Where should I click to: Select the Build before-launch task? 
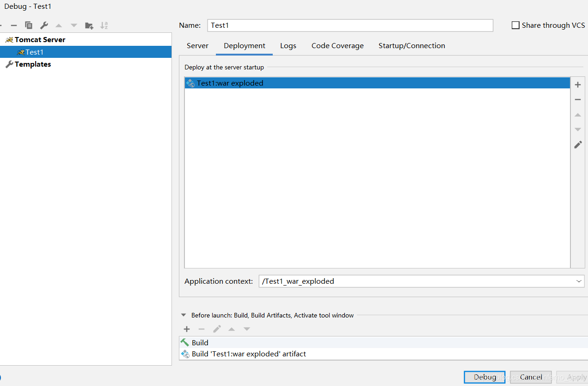coord(383,342)
